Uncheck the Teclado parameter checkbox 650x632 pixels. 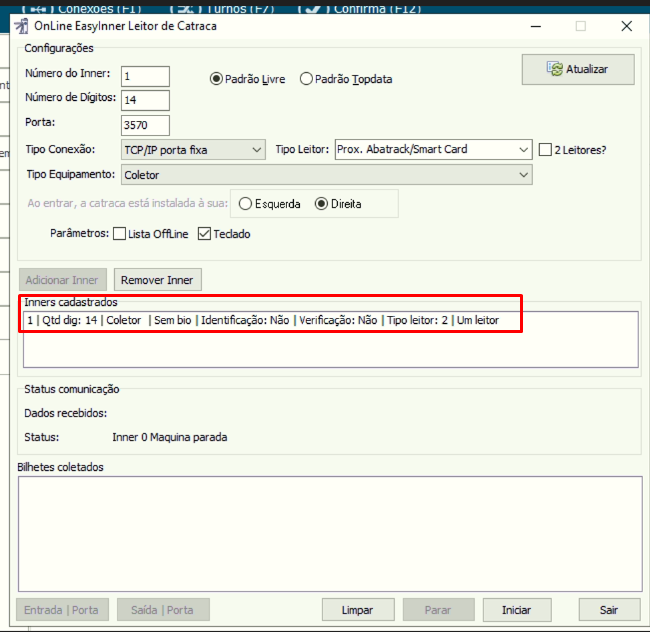pos(205,234)
